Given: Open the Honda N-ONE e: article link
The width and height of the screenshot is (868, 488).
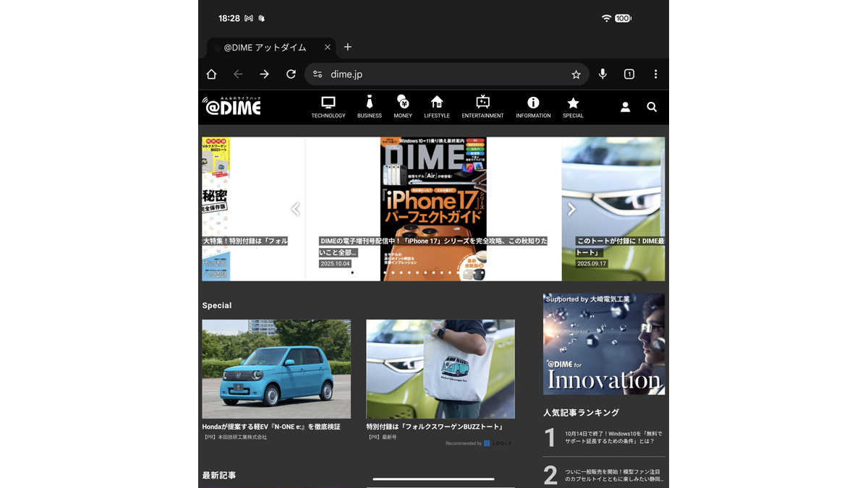Looking at the screenshot, I should coord(271,427).
